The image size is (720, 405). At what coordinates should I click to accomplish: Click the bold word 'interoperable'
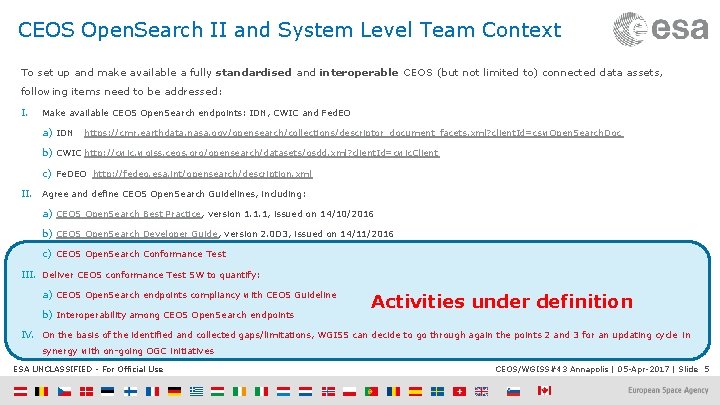359,73
